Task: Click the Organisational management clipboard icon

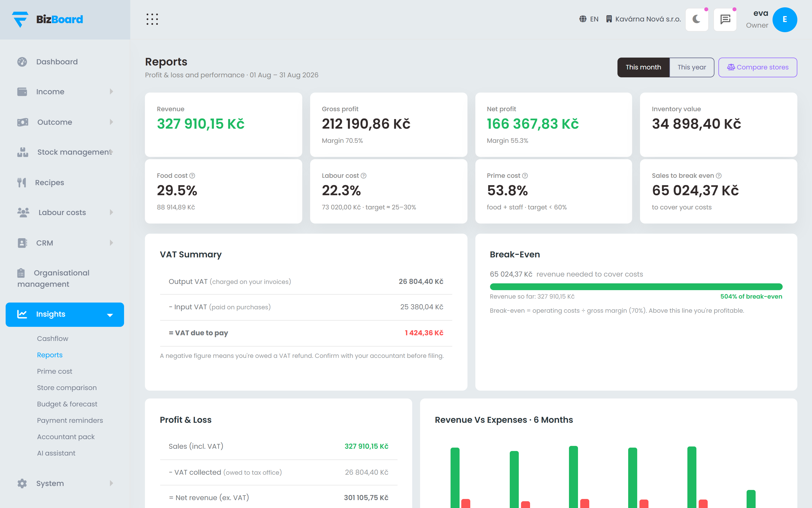Action: point(21,273)
